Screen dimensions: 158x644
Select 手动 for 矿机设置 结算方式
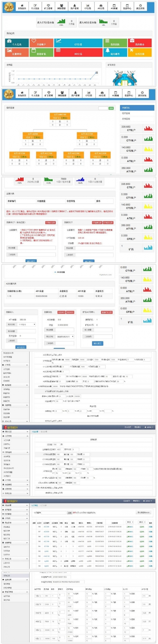[64, 391]
